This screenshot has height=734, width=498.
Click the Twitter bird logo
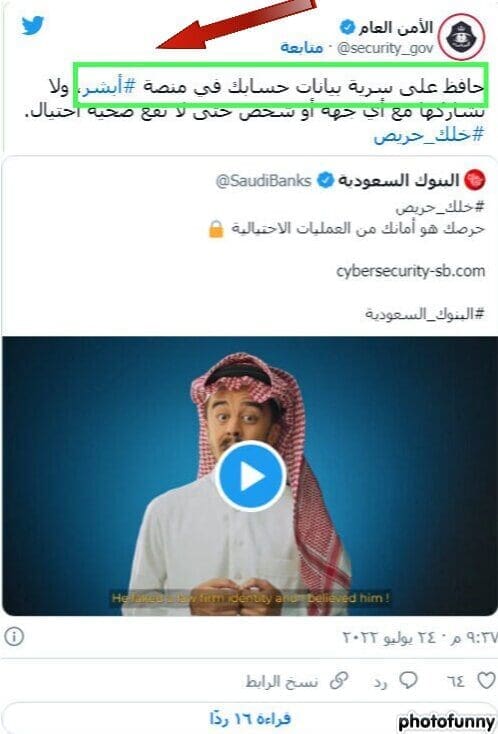32,25
